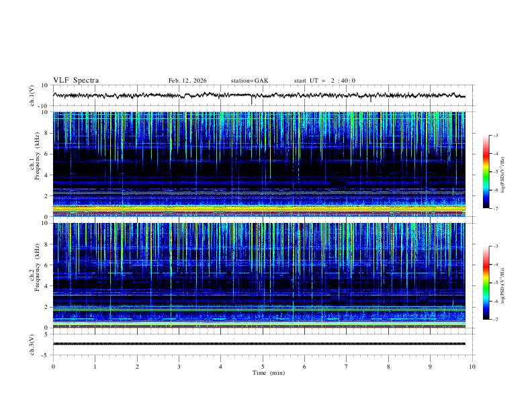Click the ch.1 color bar log(PSD) units label
The image size is (532, 411).
tap(502, 175)
